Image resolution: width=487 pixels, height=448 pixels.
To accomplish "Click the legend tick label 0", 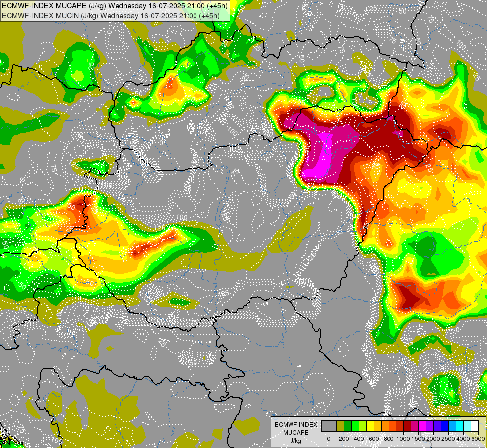I will click(x=329, y=439).
